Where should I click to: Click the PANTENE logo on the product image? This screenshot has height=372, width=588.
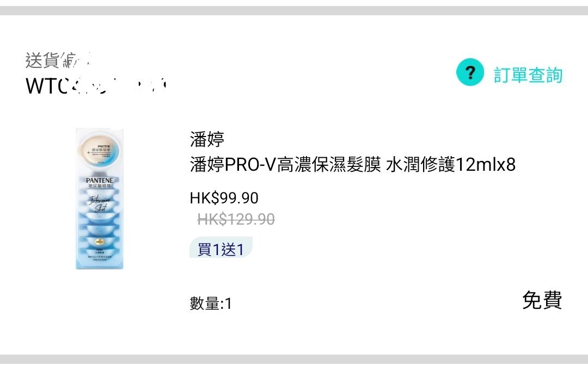click(x=100, y=180)
